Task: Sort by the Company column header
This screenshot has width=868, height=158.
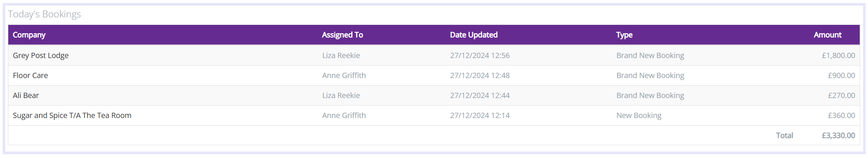Action: (x=29, y=35)
